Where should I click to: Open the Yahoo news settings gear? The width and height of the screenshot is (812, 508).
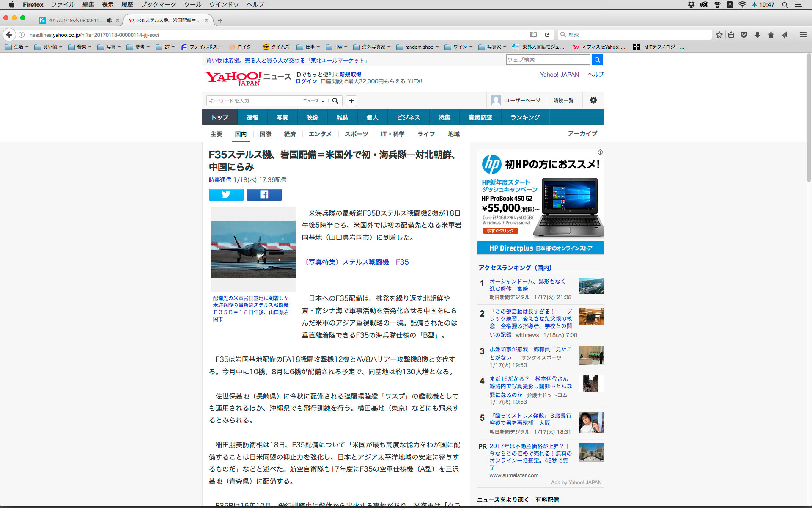(x=593, y=100)
